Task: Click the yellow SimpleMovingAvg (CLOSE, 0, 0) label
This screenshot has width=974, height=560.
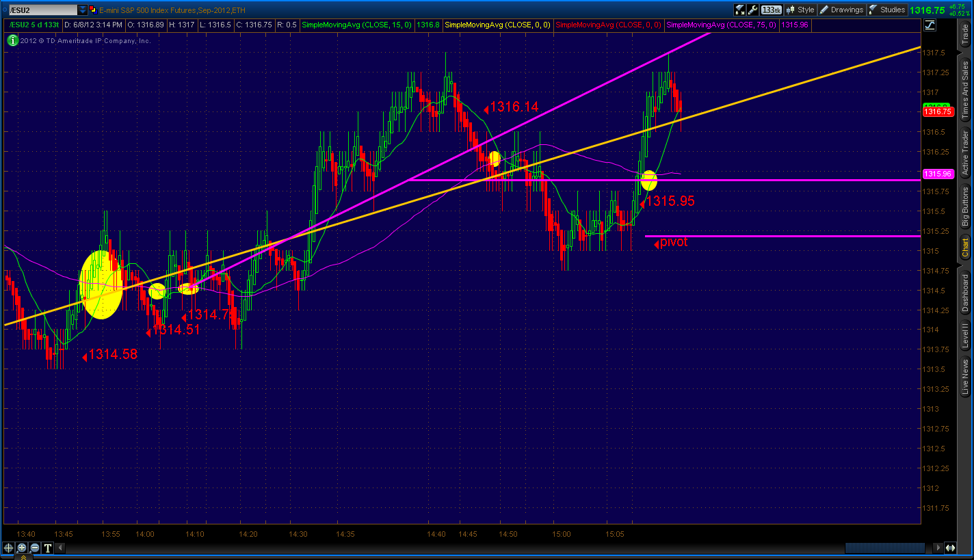Action: pyautogui.click(x=497, y=25)
